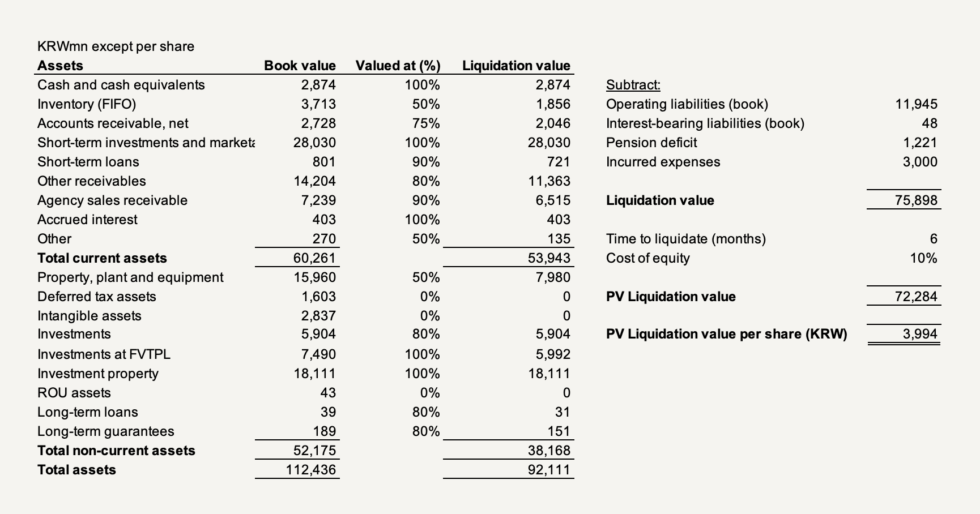The height and width of the screenshot is (514, 980).
Task: Click the Total assets liquidation value 92,111
Action: (549, 470)
